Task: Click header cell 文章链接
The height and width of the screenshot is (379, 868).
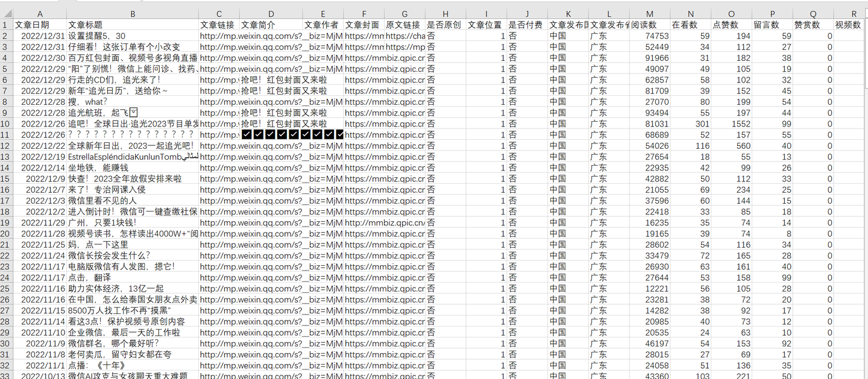Action: pos(219,25)
